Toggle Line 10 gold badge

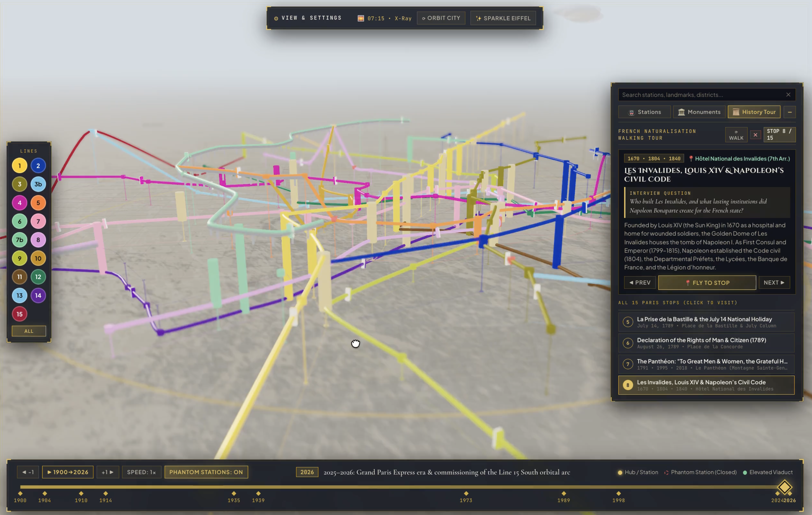click(x=38, y=258)
